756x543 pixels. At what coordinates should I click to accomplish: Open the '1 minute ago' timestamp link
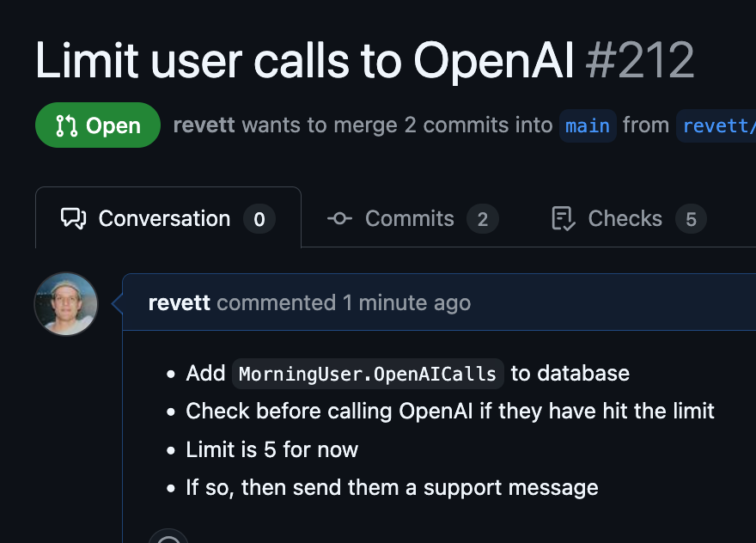[406, 302]
